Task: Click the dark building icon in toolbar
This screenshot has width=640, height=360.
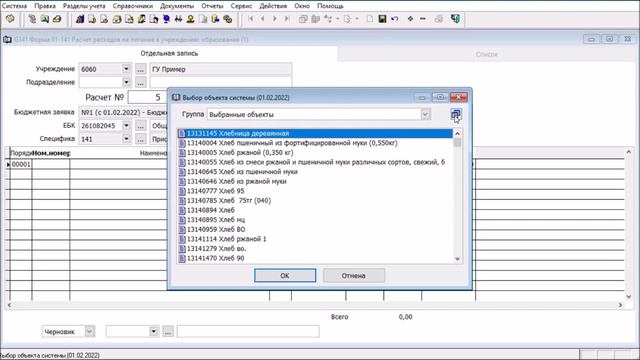Action: click(80, 19)
